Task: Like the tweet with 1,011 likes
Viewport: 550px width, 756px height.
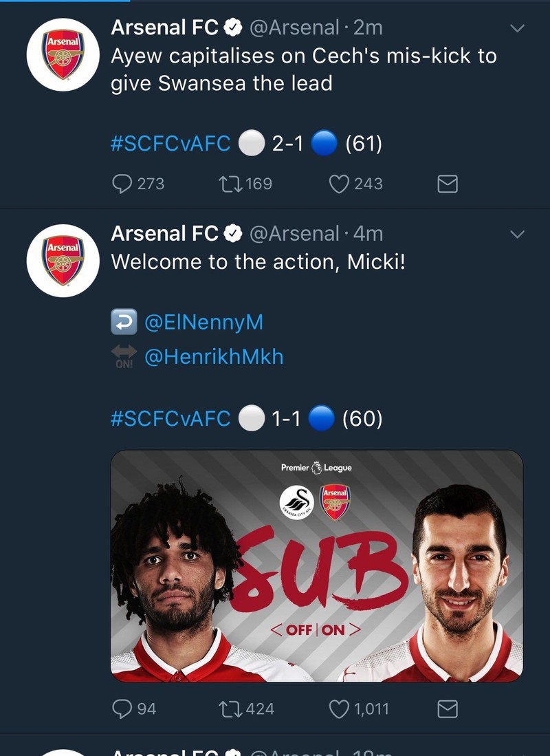Action: click(339, 709)
